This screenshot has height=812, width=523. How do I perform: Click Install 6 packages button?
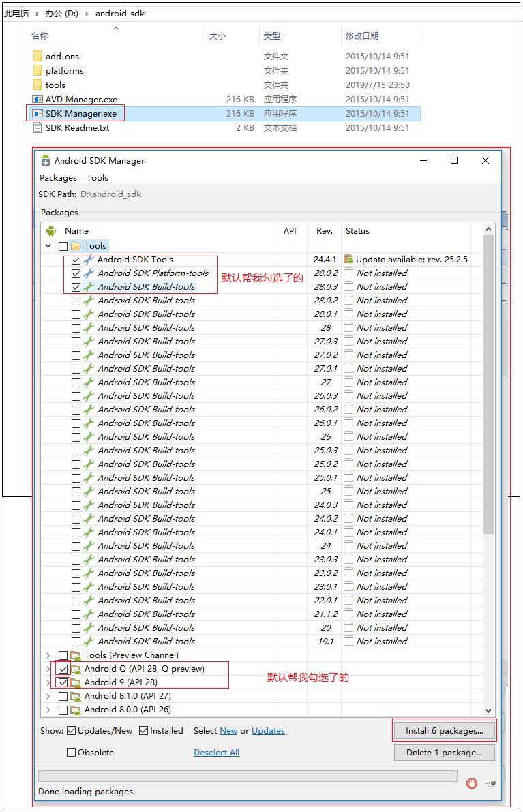coord(445,731)
